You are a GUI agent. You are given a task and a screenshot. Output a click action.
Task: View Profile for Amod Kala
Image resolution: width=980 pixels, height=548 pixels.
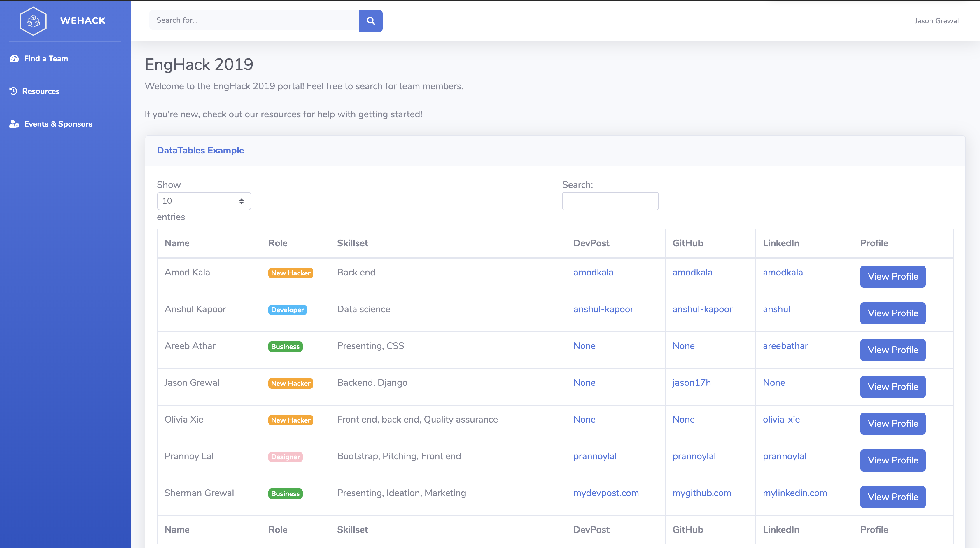[x=892, y=277]
